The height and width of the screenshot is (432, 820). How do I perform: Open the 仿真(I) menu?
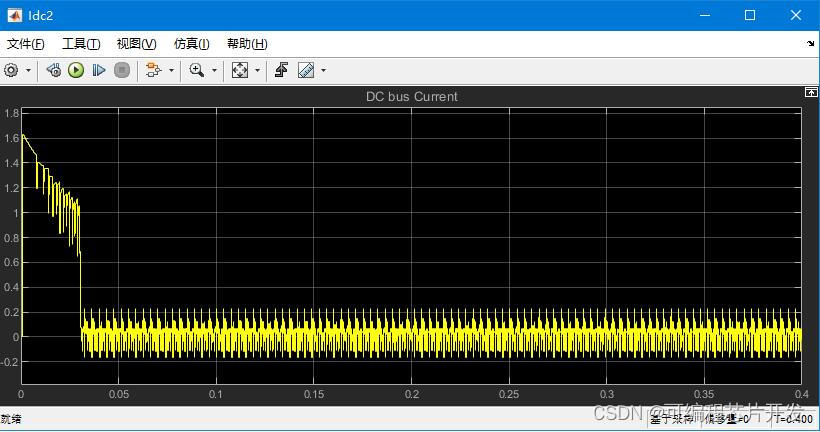(191, 44)
